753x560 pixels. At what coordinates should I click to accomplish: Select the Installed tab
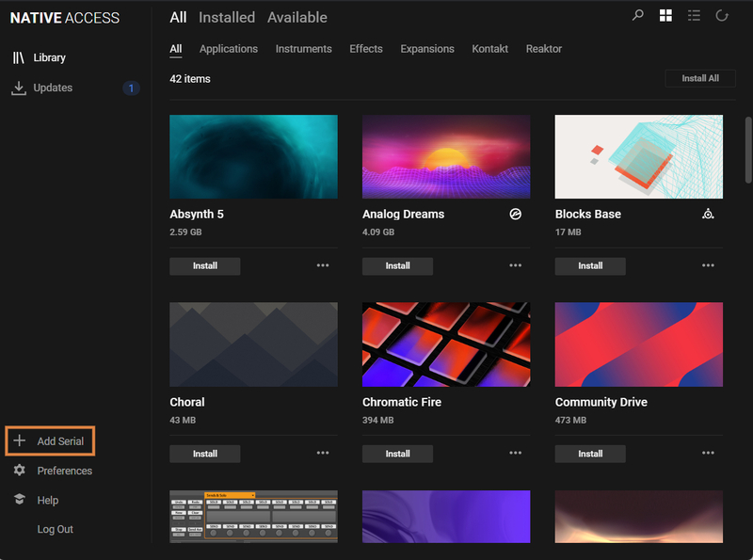point(226,17)
